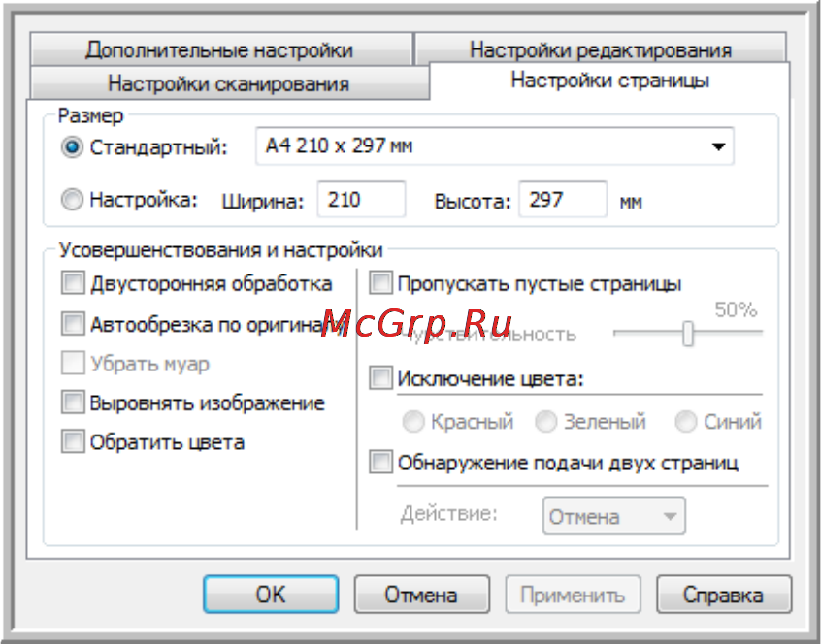
Task: Enable Обнаружение подачи двух страниц checkbox
Action: pos(380,463)
